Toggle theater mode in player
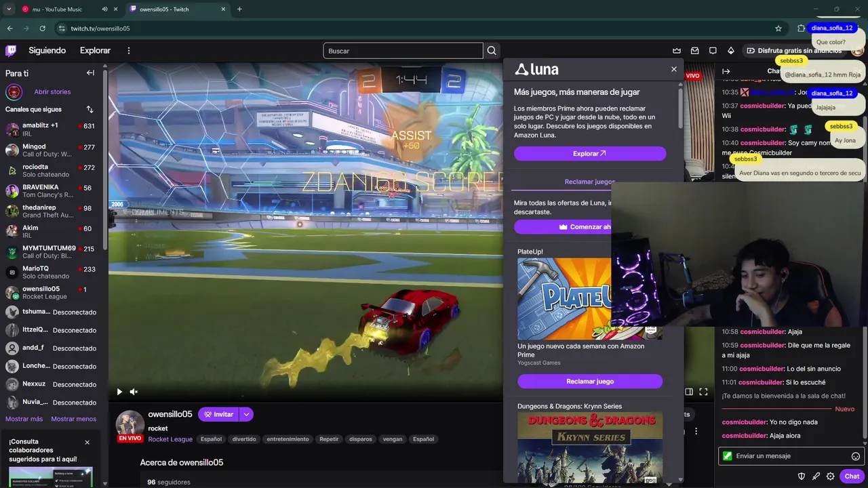Screen dimensions: 868x488 [689, 392]
